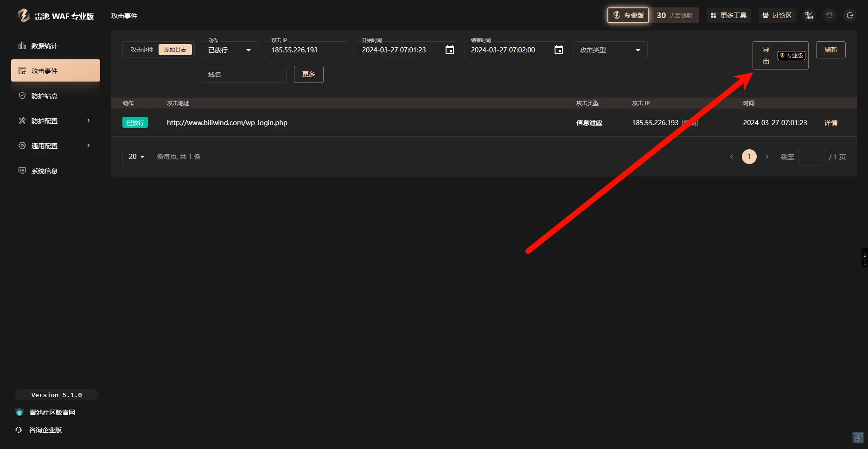
Task: Switch to the 原始日志 view
Action: (175, 50)
